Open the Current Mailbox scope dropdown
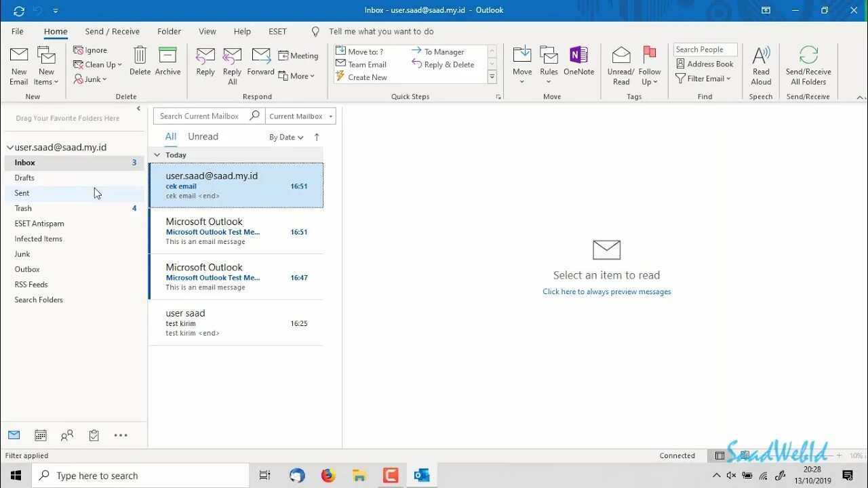 coord(300,116)
